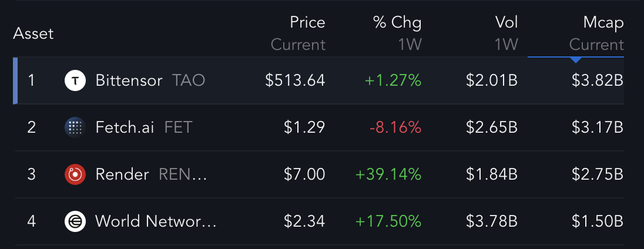Click the Bittensor TAO logo icon

75,80
